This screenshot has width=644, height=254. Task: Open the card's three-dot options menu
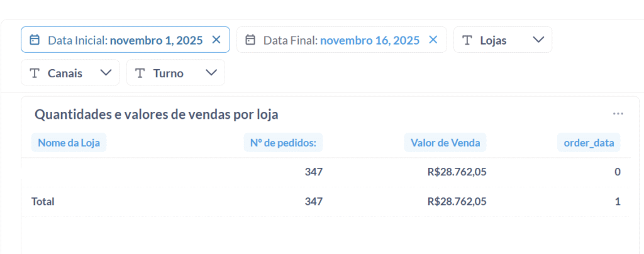pos(618,114)
